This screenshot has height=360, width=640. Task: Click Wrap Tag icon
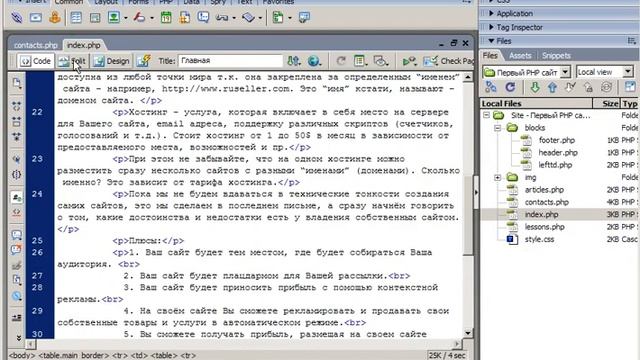click(x=17, y=265)
